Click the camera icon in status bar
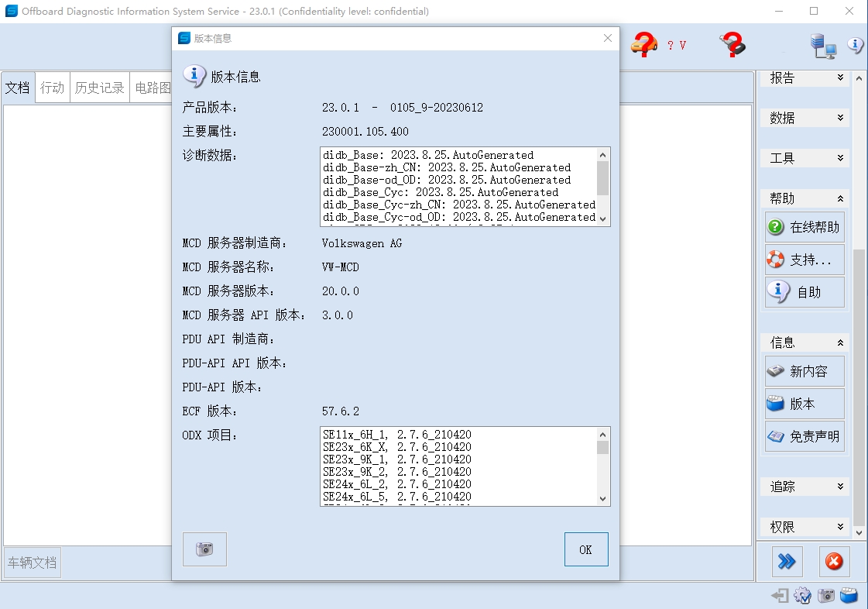Screen dimensions: 868x609 [x=826, y=596]
